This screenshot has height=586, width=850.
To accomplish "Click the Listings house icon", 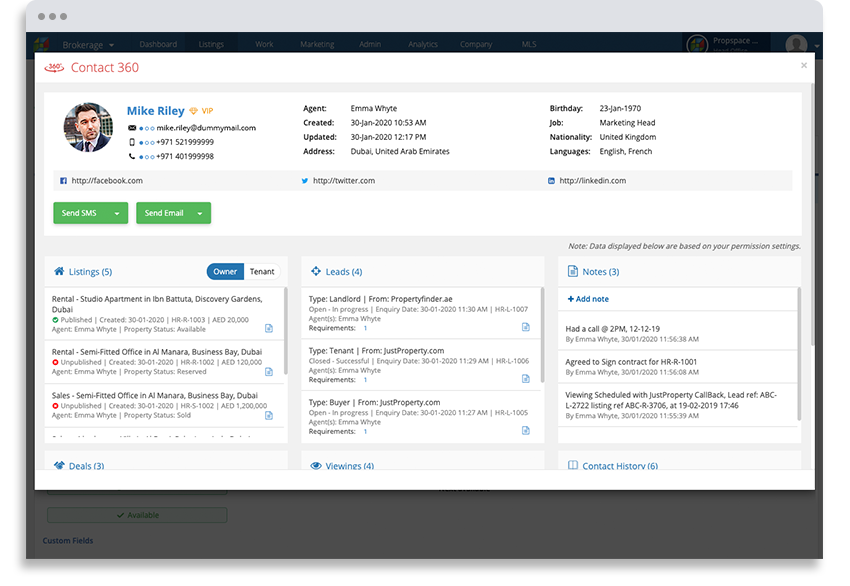I will (x=59, y=271).
